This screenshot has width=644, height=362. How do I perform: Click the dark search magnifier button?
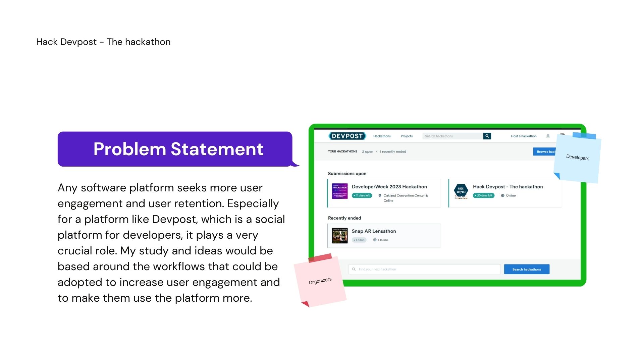(487, 136)
